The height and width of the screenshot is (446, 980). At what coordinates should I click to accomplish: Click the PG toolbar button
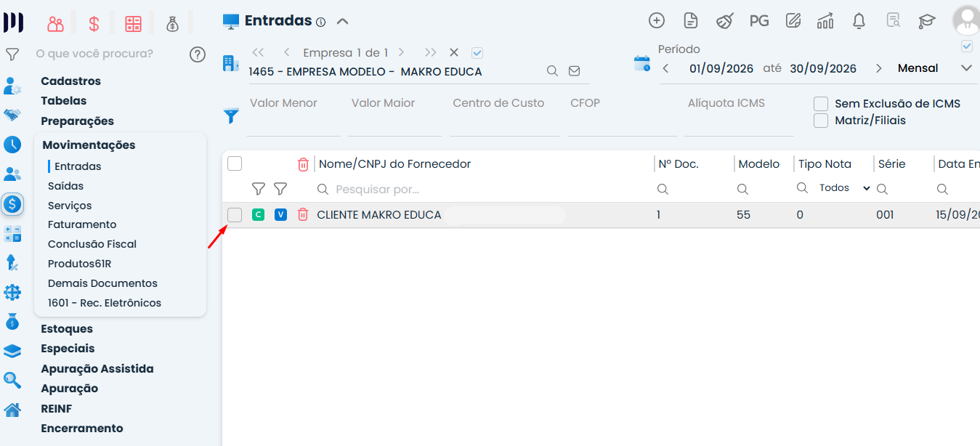(x=759, y=21)
